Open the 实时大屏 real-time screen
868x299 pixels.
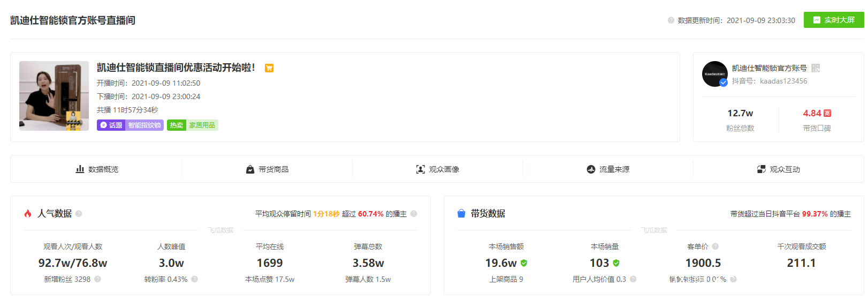(x=834, y=20)
